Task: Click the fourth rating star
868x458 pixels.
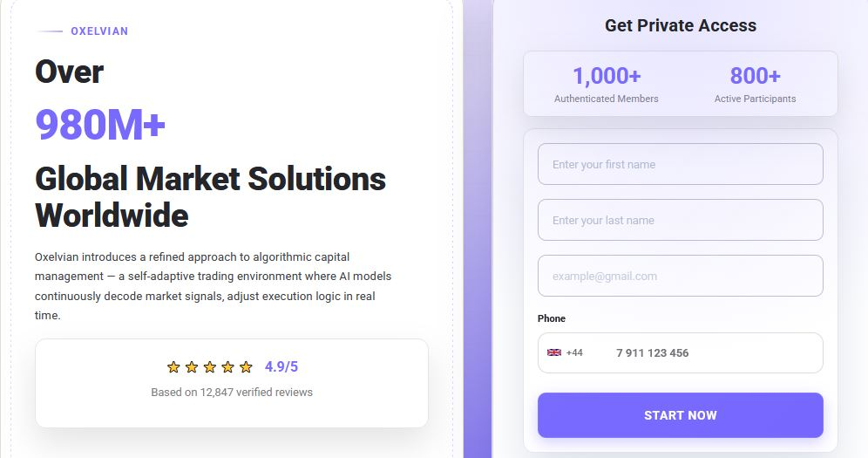Action: (x=228, y=367)
